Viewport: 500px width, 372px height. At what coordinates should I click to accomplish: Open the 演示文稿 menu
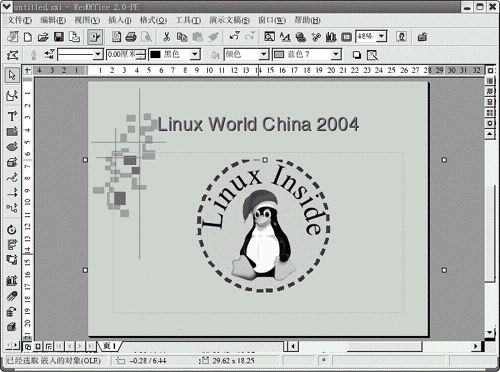pos(229,20)
